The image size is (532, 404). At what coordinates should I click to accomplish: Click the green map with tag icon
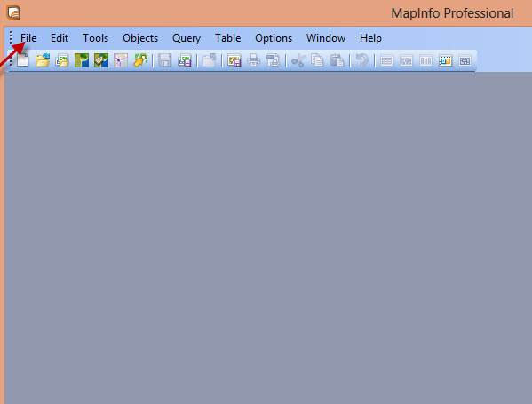pyautogui.click(x=101, y=60)
